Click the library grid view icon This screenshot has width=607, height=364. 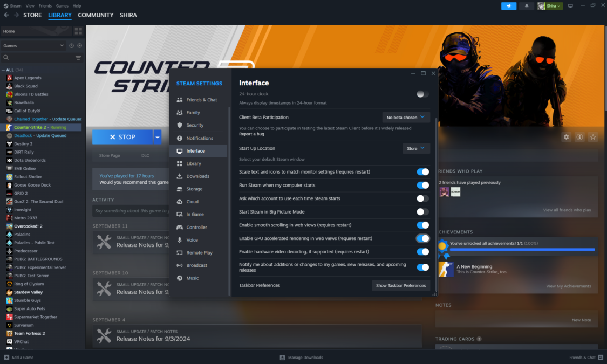pyautogui.click(x=79, y=31)
